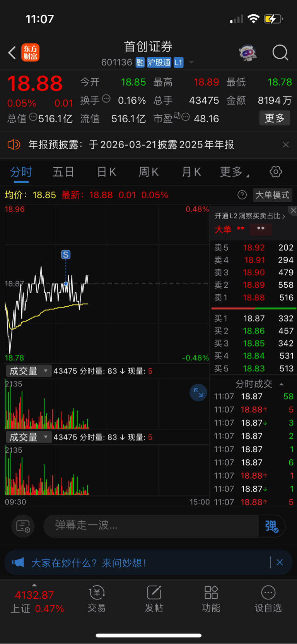Tap 卖5 order row 18.92

[x=254, y=247]
